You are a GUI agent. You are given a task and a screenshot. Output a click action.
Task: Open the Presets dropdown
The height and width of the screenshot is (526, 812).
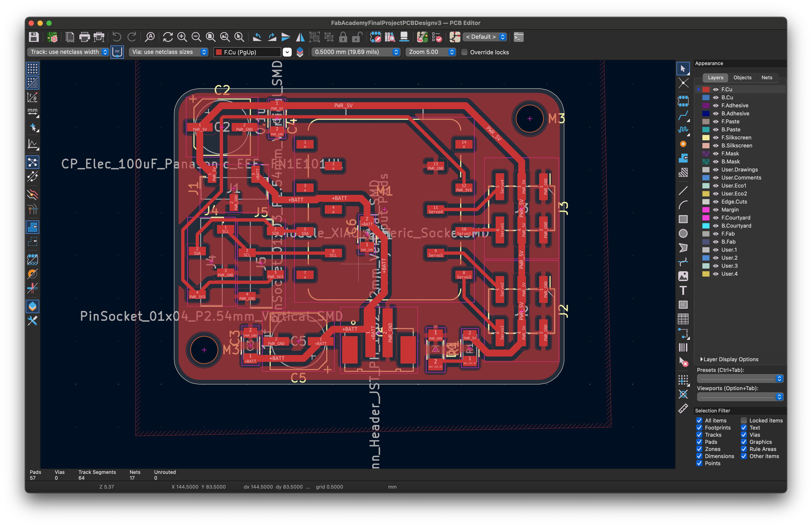[740, 378]
